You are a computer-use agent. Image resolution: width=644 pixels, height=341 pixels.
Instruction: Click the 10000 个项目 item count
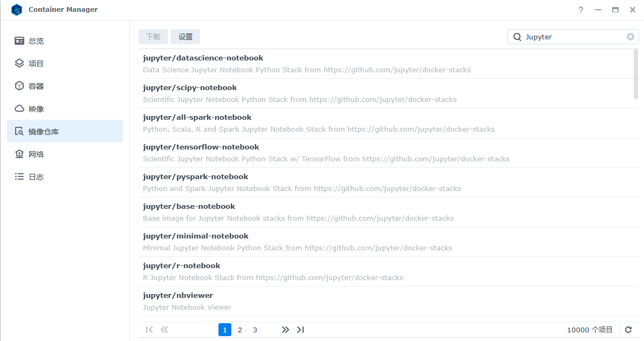(x=590, y=330)
